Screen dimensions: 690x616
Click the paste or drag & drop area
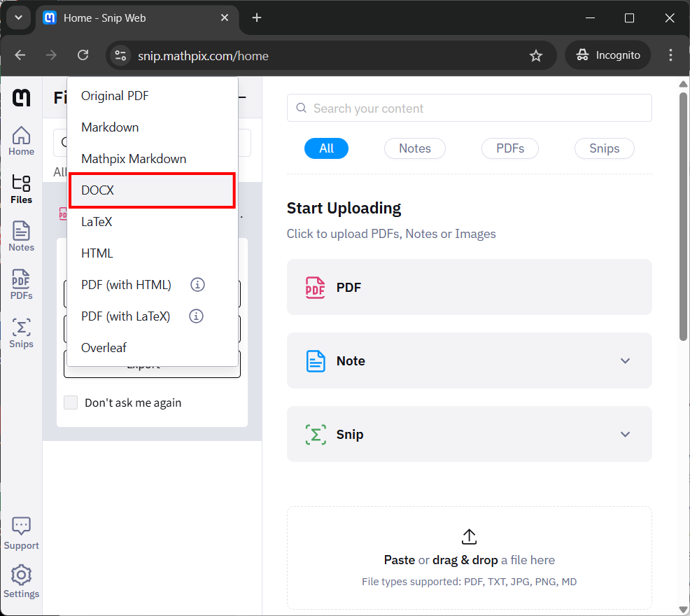[x=469, y=557]
